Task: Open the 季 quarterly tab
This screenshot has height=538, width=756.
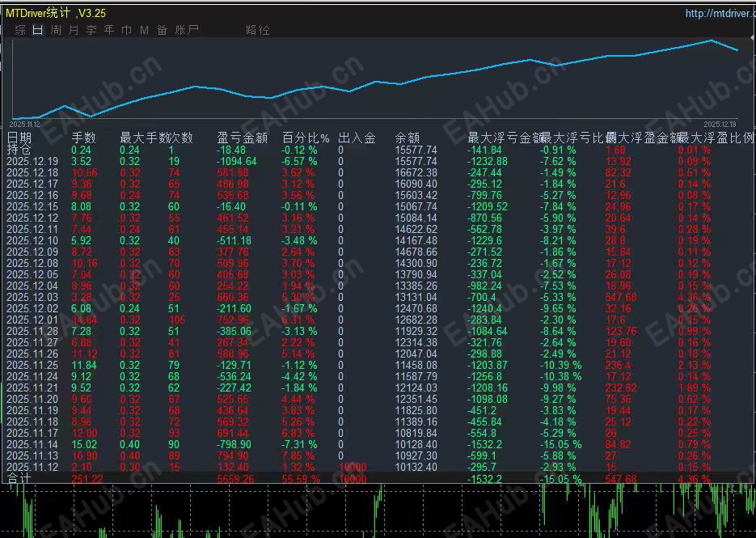Action: [x=91, y=30]
